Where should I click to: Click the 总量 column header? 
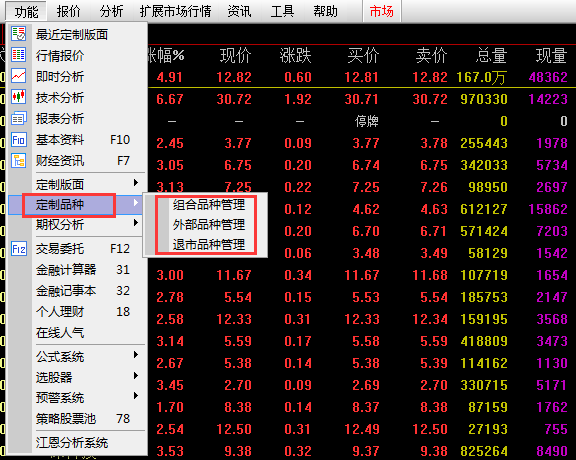pyautogui.click(x=491, y=55)
